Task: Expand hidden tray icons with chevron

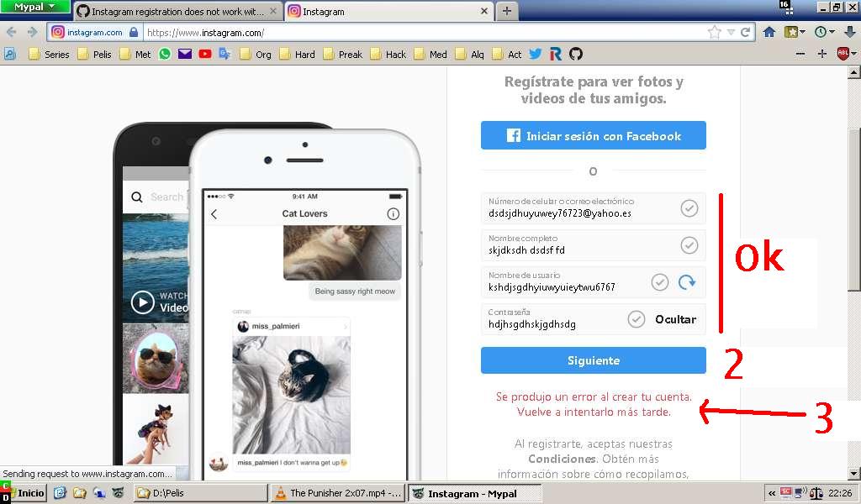Action: 772,494
